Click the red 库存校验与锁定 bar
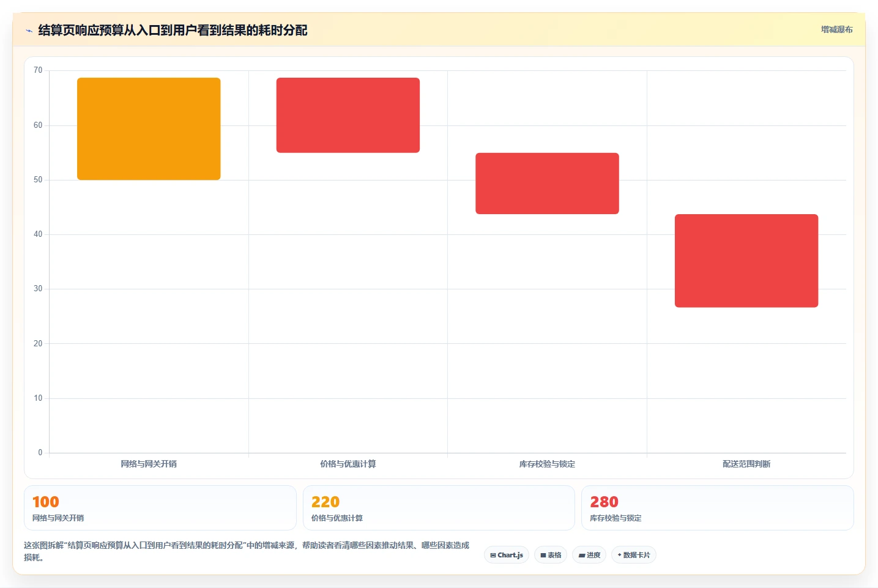The height and width of the screenshot is (588, 878). (547, 184)
